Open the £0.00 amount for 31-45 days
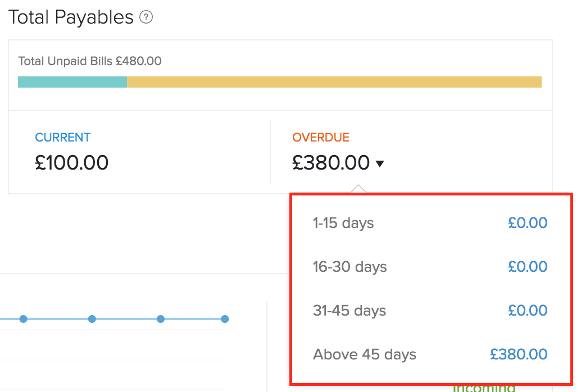581x392 pixels. (x=527, y=311)
